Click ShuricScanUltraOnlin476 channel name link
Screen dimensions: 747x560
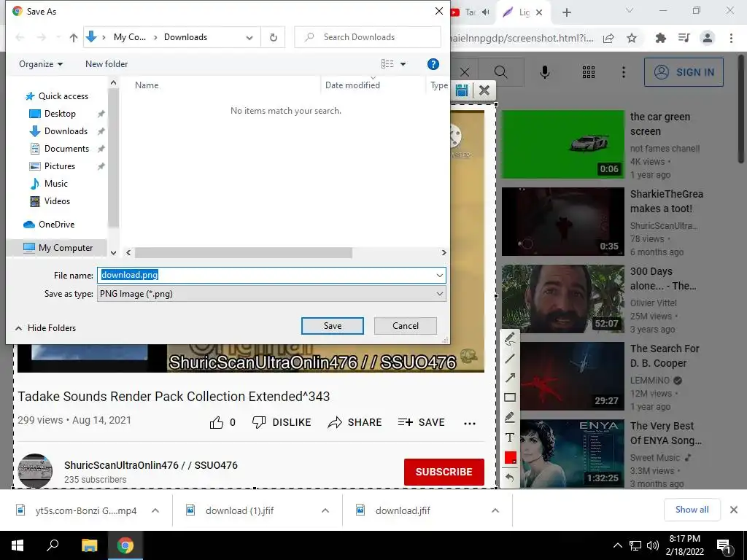(150, 465)
